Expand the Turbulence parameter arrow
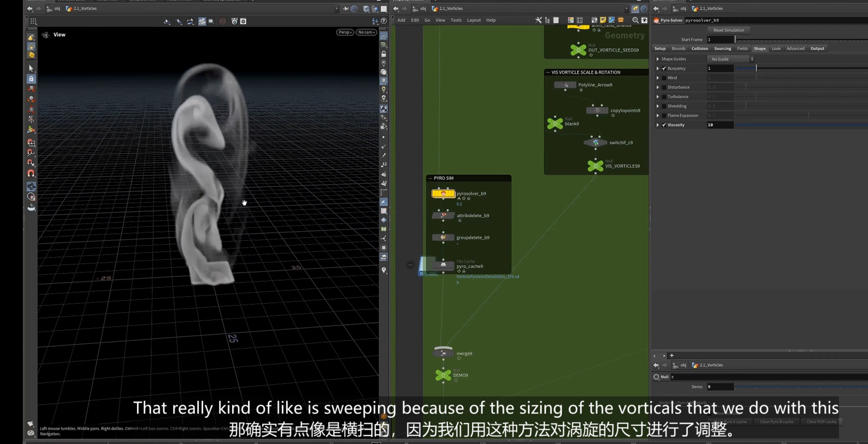The width and height of the screenshot is (868, 444). 657,97
